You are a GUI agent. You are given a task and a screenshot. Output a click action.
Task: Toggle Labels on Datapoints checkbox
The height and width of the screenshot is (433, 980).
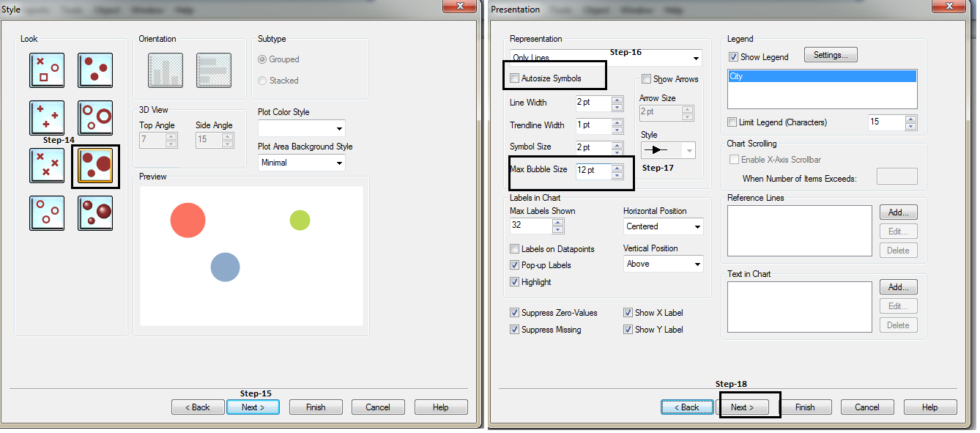(515, 249)
